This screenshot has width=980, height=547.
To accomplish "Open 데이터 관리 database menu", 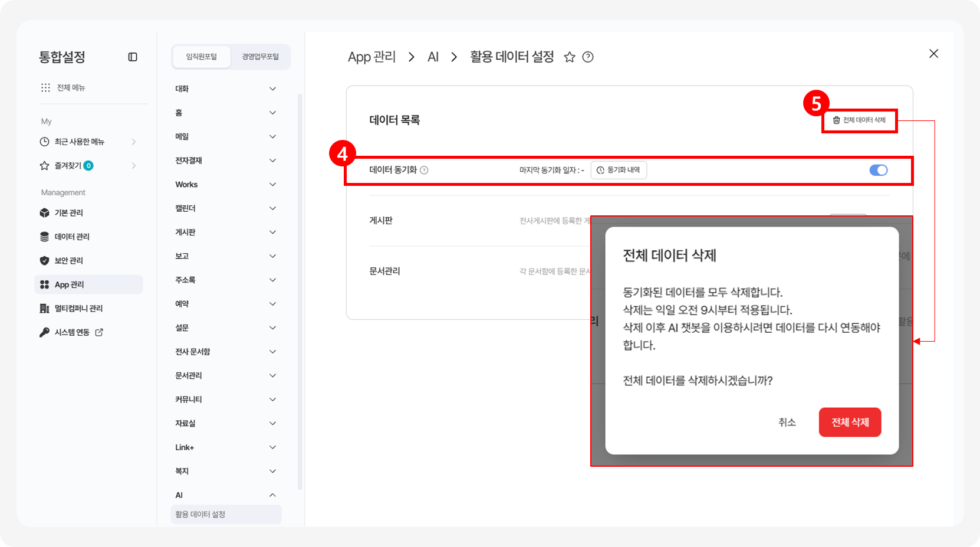I will coord(71,237).
